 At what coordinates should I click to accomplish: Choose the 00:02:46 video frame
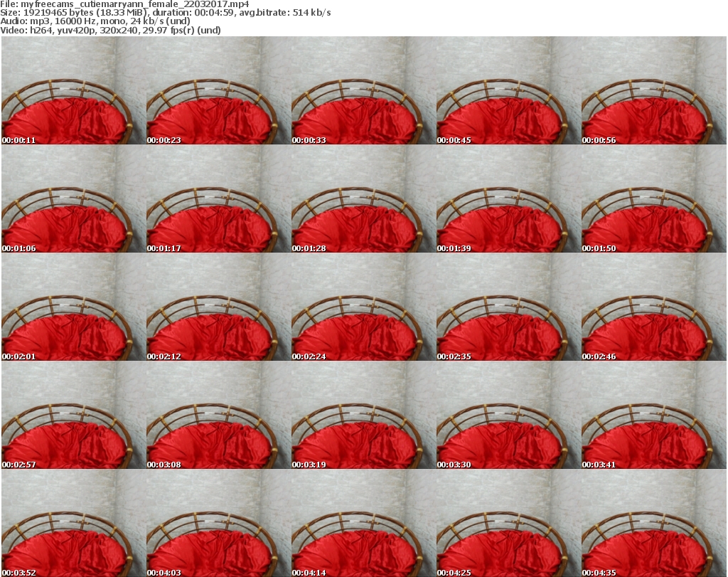(x=654, y=307)
